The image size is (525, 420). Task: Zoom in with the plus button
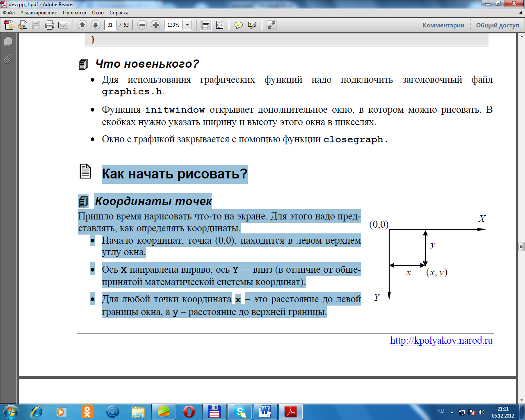point(155,25)
